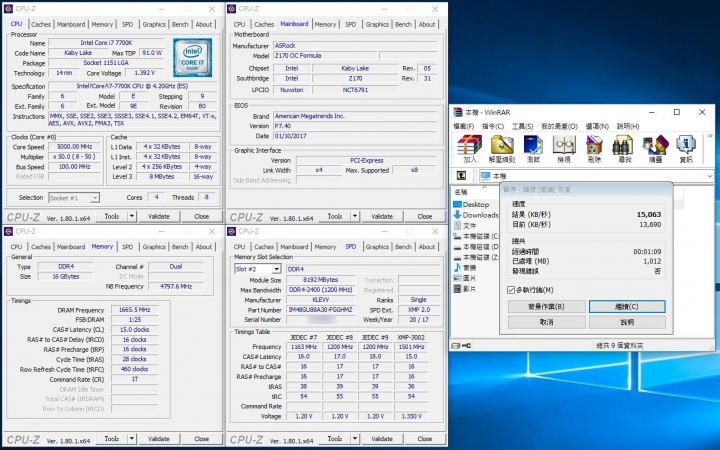Click the BIOS version P7.40 field
Screen dimensions: 720x450
[355, 126]
